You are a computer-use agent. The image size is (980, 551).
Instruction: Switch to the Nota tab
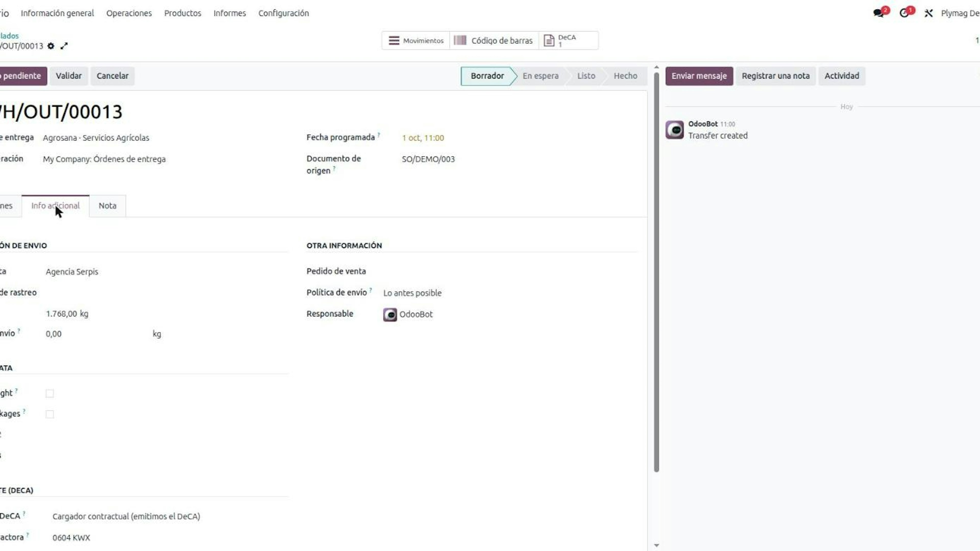[x=108, y=206]
